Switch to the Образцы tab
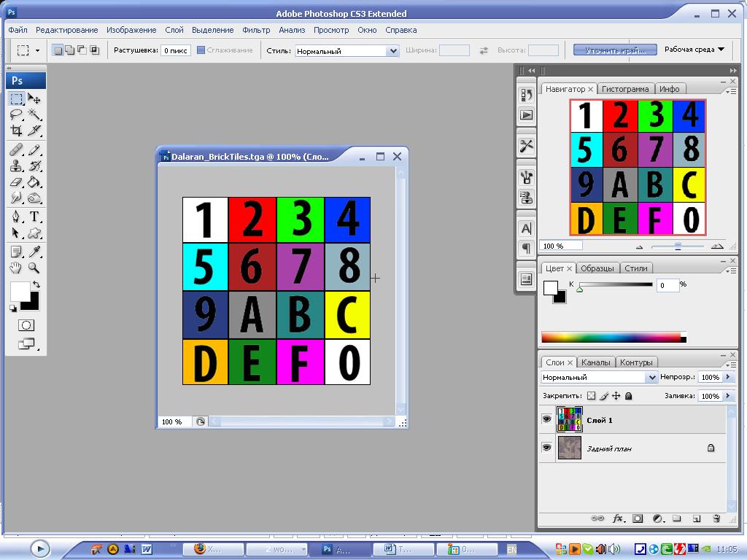This screenshot has height=560, width=747. tap(597, 268)
